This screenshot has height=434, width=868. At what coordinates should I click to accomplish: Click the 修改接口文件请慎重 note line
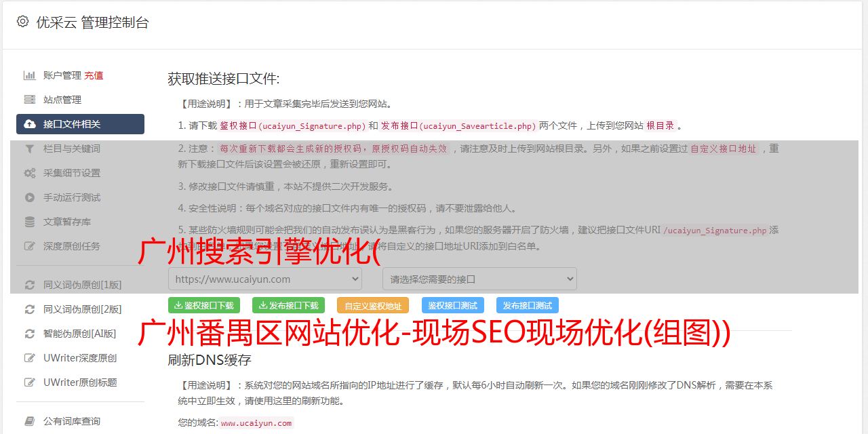tap(285, 186)
